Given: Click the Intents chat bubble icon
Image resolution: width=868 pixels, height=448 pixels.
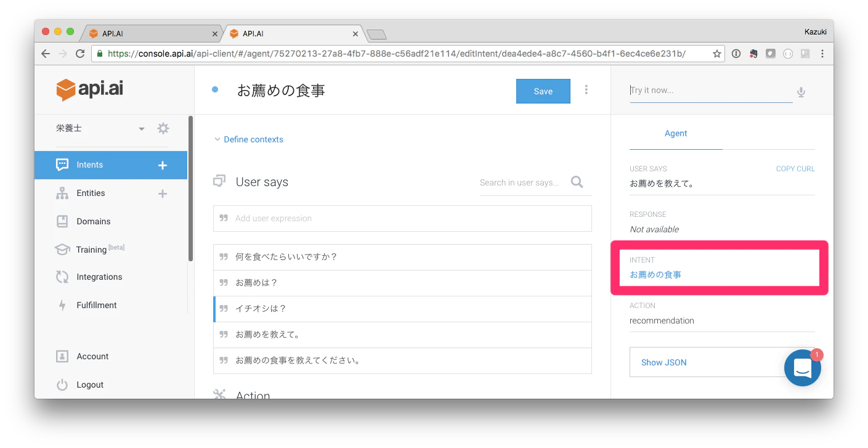Looking at the screenshot, I should [62, 165].
